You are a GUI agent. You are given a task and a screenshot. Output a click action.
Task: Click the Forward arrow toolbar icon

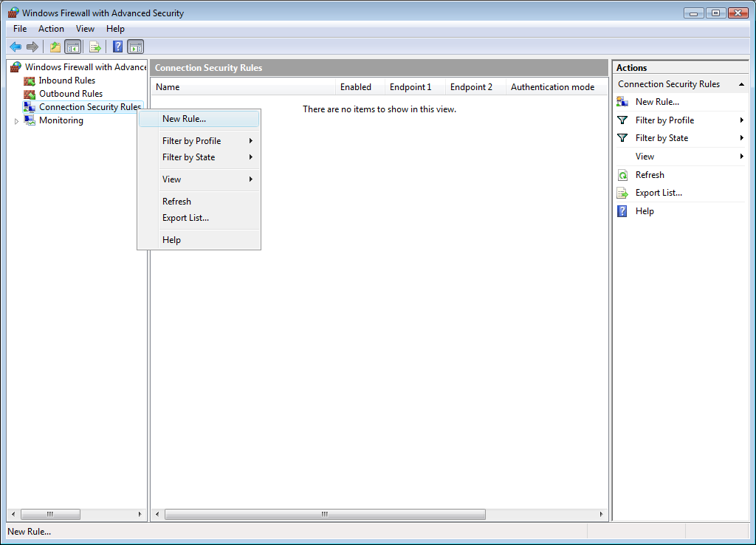pyautogui.click(x=32, y=47)
